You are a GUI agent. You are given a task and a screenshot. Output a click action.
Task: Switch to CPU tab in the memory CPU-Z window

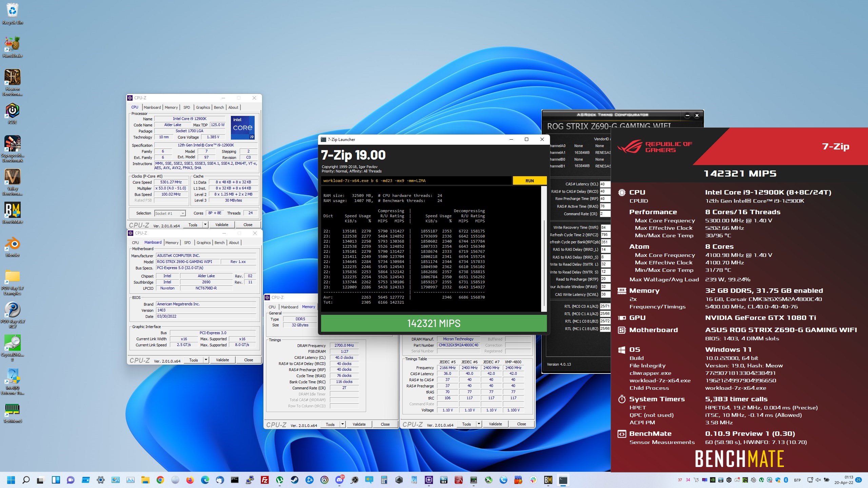(272, 307)
